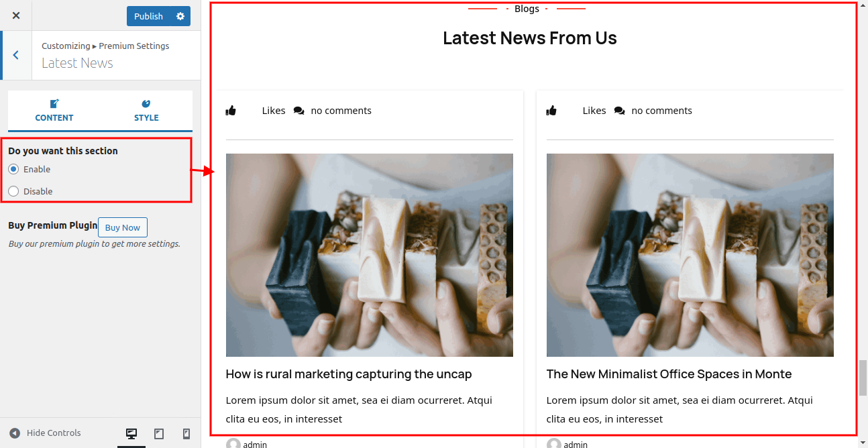Click thumbs-up like icon on second post

[551, 111]
